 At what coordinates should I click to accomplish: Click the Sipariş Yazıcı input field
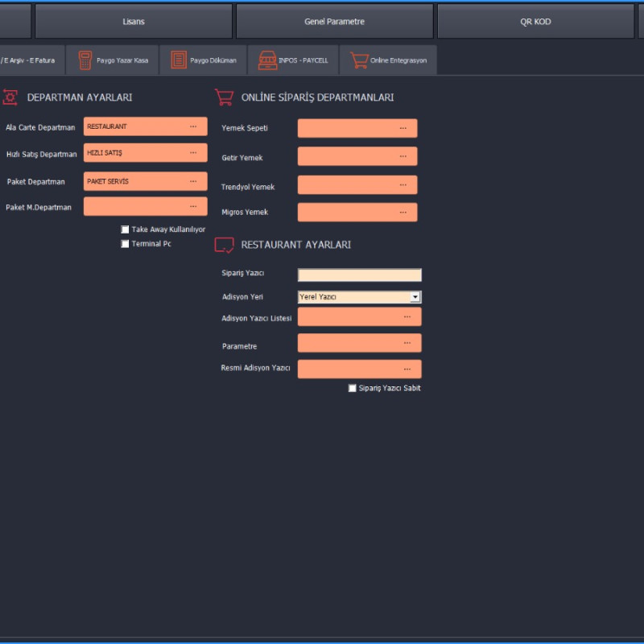pyautogui.click(x=359, y=275)
